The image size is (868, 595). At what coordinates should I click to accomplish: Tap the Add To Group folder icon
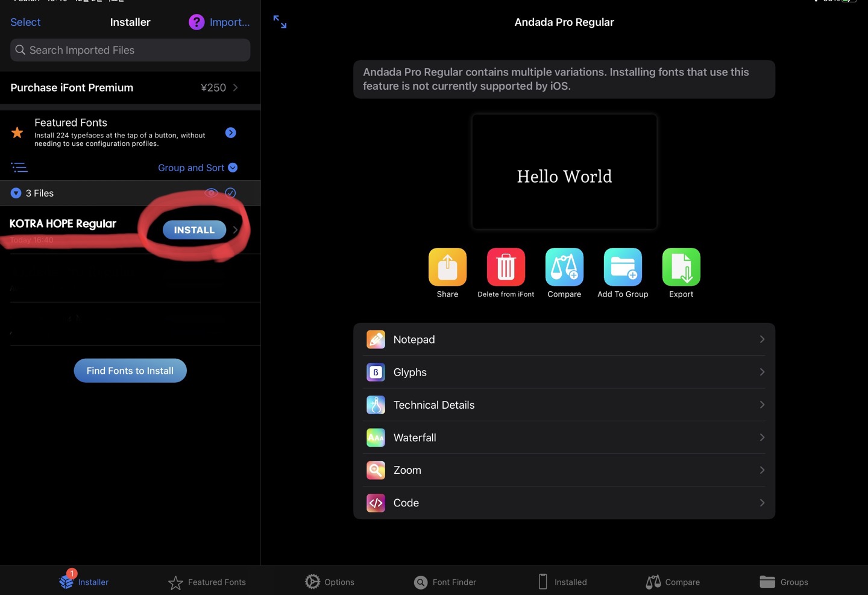pos(623,266)
